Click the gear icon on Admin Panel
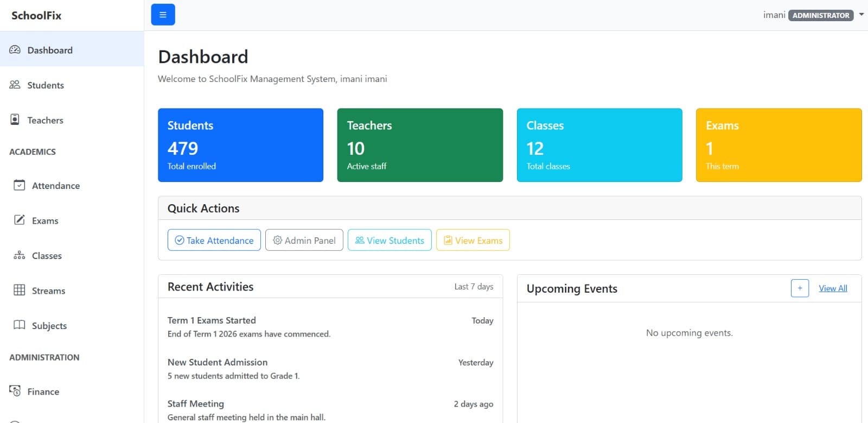The image size is (868, 423). [x=278, y=240]
